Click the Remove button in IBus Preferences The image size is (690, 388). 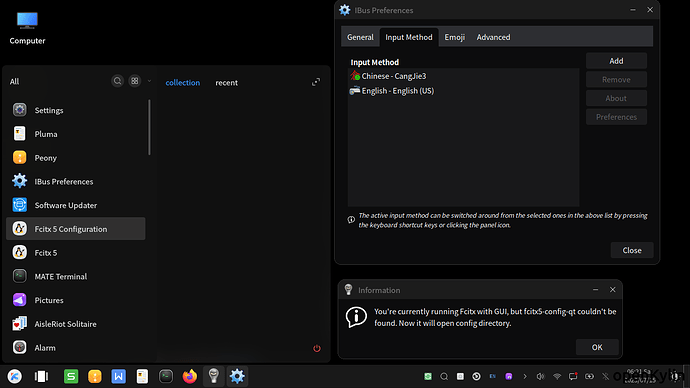(x=616, y=80)
